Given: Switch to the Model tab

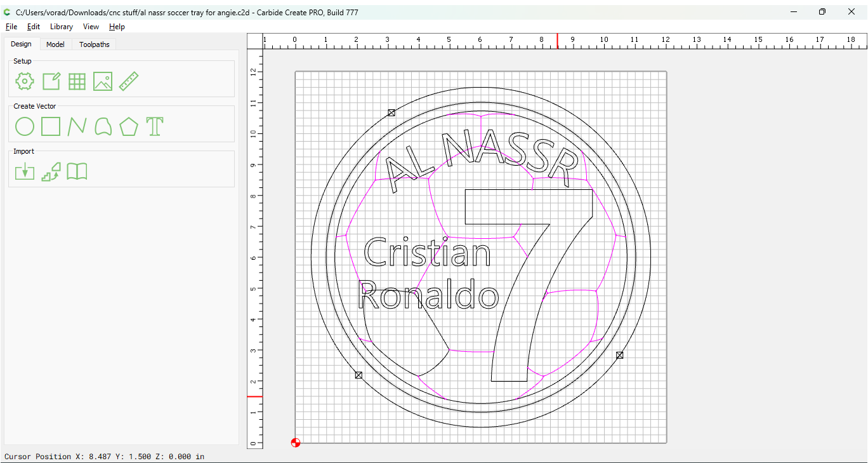Looking at the screenshot, I should point(55,44).
